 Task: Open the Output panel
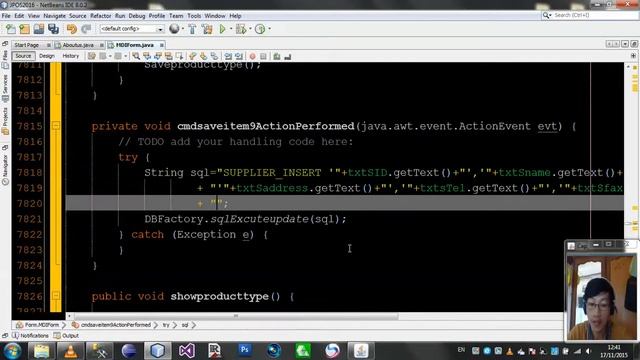coord(66,336)
